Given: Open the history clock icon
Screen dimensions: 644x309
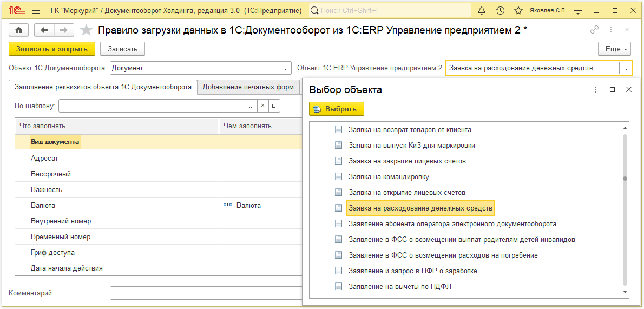Looking at the screenshot, I should (x=500, y=11).
